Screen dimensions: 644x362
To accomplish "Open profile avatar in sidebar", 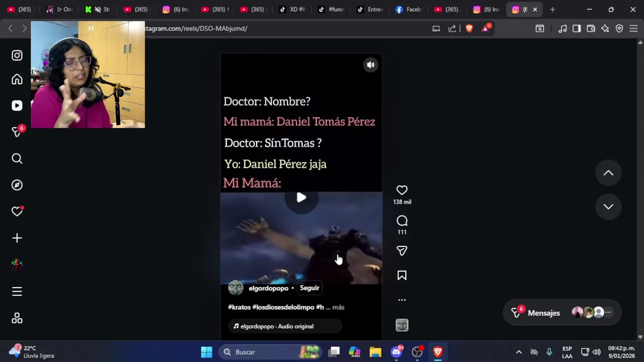I will (17, 264).
